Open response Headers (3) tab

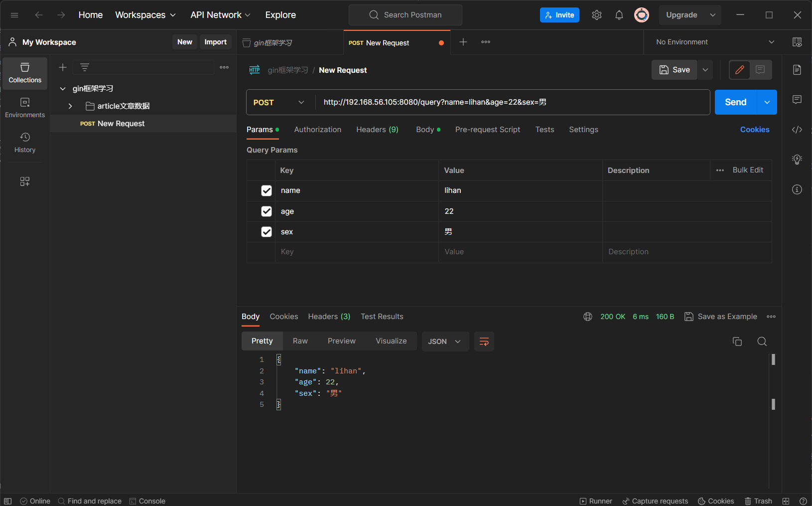pos(329,317)
